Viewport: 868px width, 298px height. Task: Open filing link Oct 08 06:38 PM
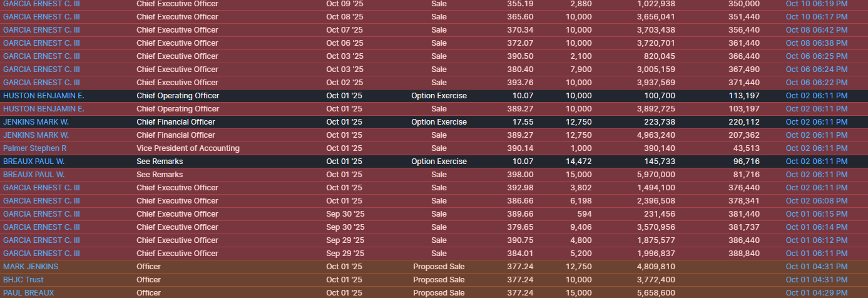817,43
